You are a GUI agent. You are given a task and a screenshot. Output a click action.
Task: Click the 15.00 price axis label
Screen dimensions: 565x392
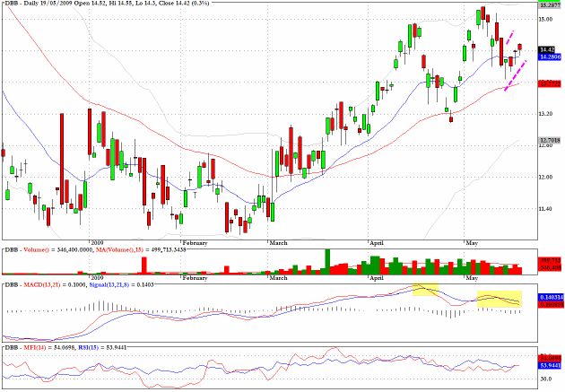click(545, 19)
